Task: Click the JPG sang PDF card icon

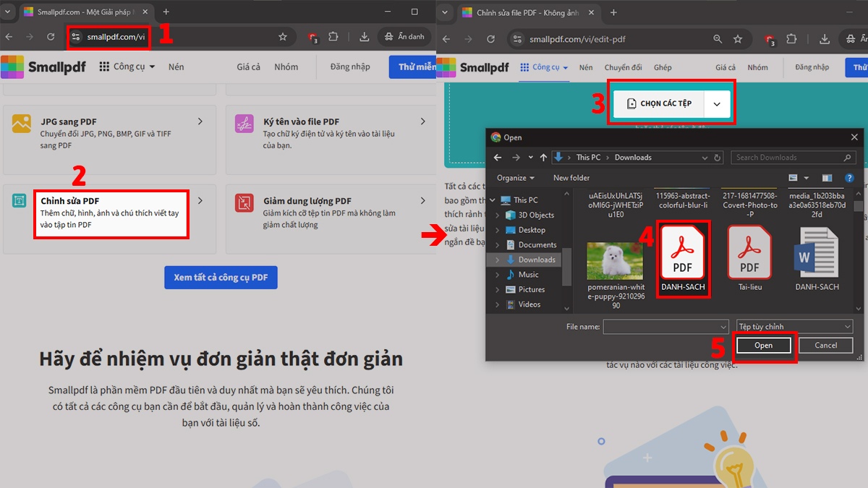Action: [x=22, y=124]
